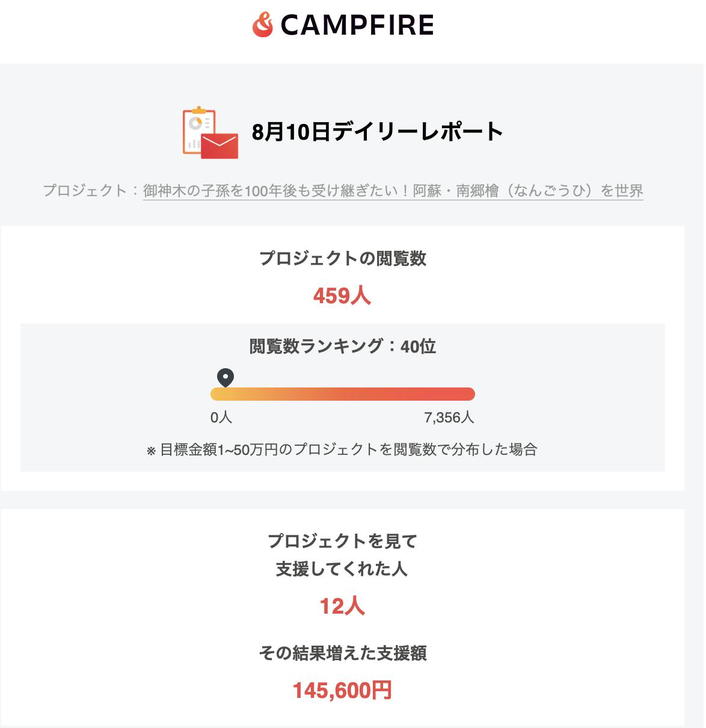The image size is (706, 728).
Task: Click the その結果増えた支援額 heading
Action: [342, 653]
